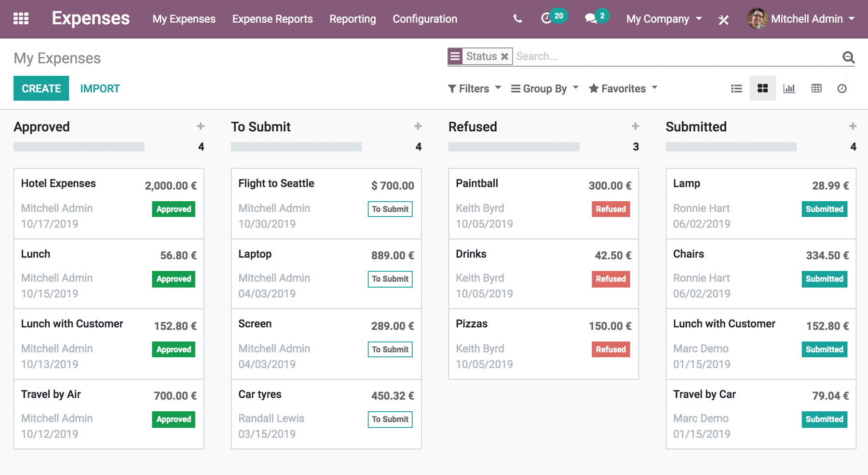Image resolution: width=868 pixels, height=475 pixels.
Task: Click the phone call icon
Action: [x=517, y=19]
